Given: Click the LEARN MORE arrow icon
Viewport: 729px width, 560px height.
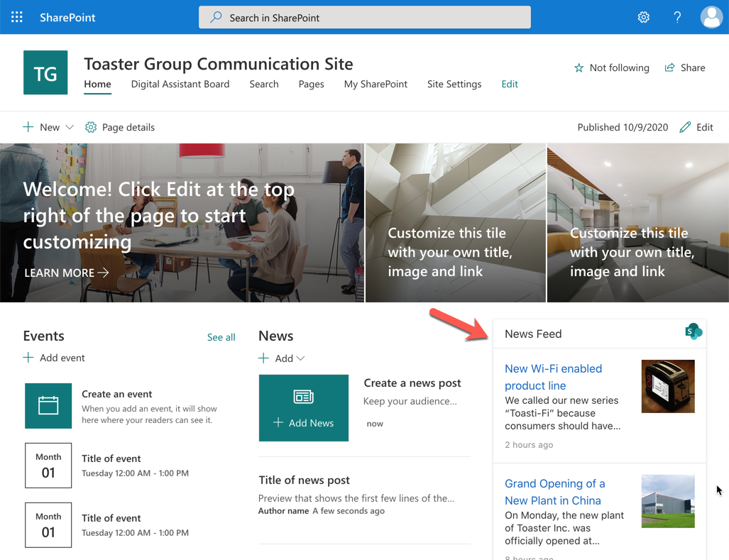Looking at the screenshot, I should click(103, 273).
